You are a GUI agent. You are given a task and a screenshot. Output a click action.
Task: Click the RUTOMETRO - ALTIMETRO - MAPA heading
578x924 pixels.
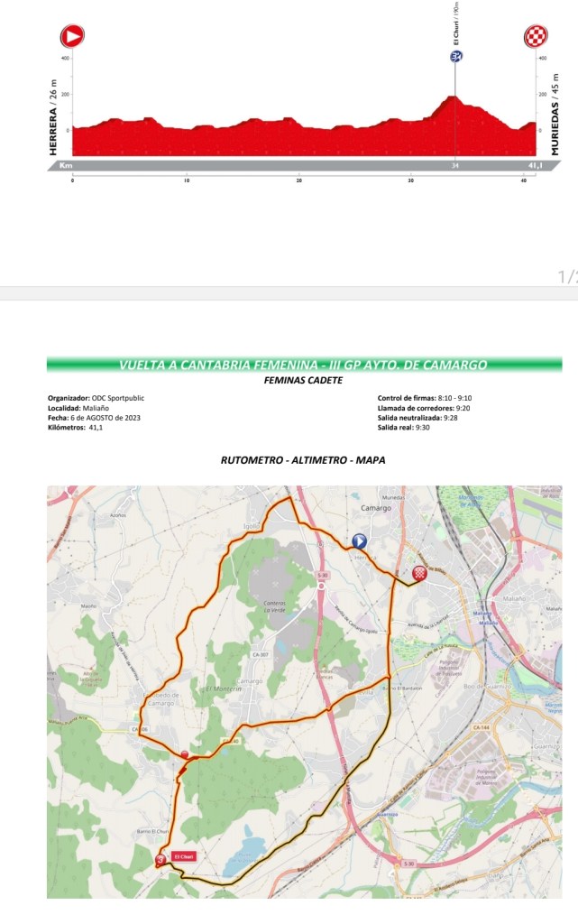(303, 460)
